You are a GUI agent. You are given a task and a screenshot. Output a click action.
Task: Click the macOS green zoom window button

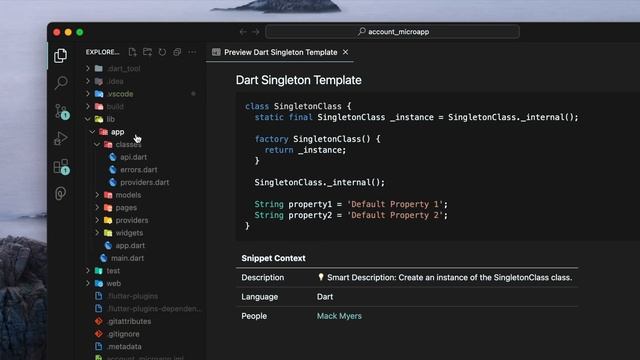click(x=80, y=32)
